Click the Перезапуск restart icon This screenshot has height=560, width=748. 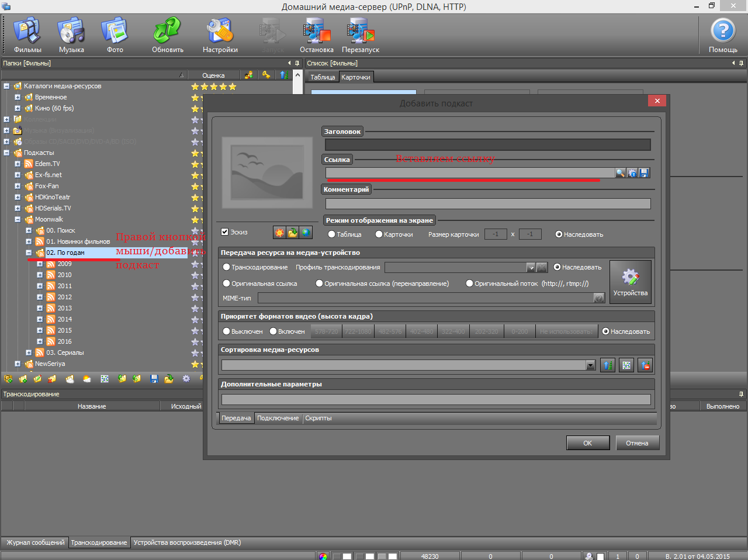tap(361, 35)
